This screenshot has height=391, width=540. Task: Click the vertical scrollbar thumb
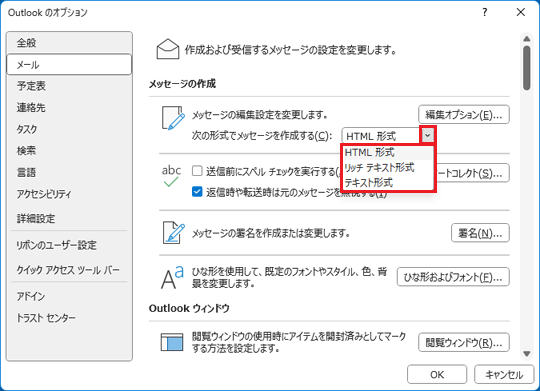(x=527, y=68)
